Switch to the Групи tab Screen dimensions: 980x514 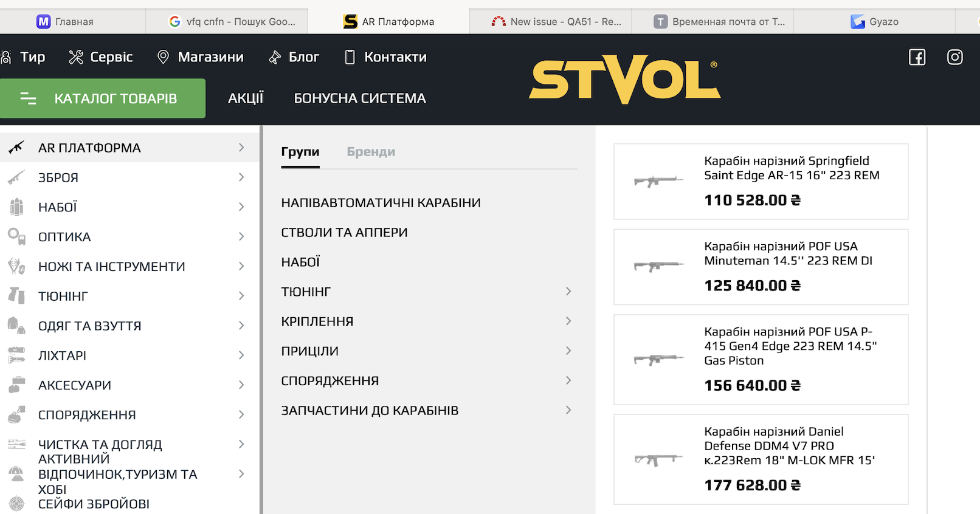pyautogui.click(x=300, y=152)
